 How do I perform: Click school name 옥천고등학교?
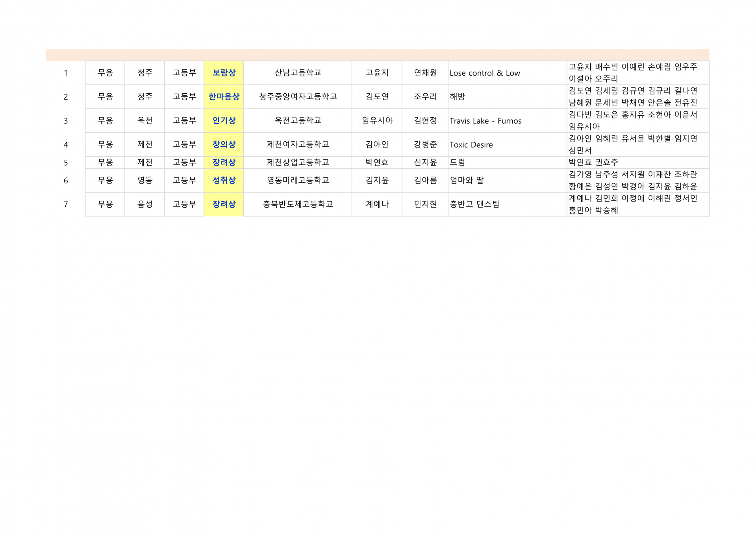pos(298,121)
